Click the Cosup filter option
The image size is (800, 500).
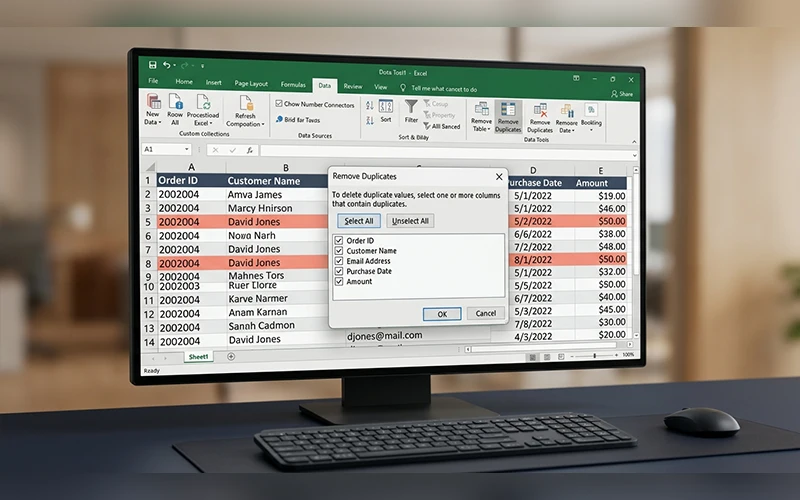tap(436, 104)
